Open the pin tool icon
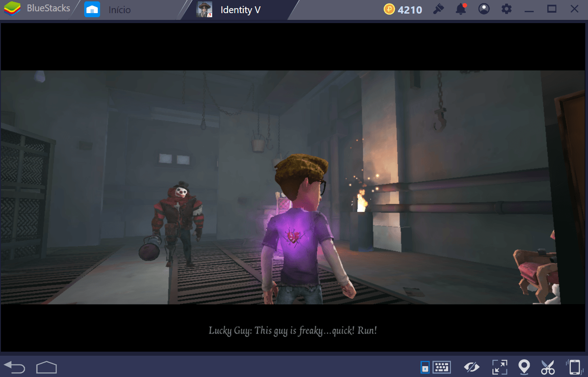Image resolution: width=588 pixels, height=377 pixels. (438, 9)
